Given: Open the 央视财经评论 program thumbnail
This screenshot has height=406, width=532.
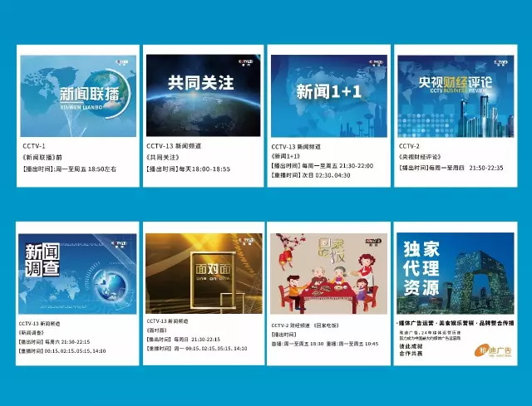Looking at the screenshot, I should click(x=456, y=96).
